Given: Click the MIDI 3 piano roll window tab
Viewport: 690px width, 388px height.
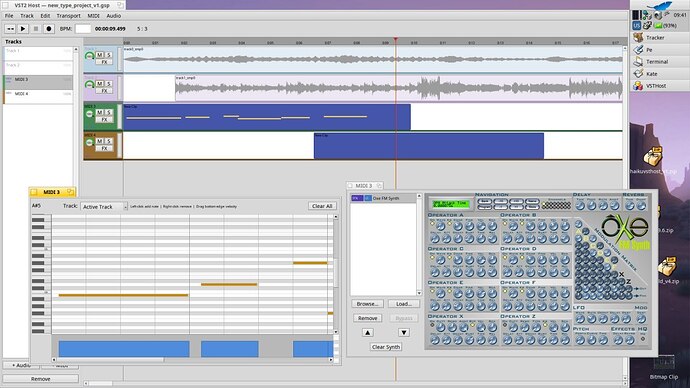Looking at the screenshot, I should pos(52,192).
